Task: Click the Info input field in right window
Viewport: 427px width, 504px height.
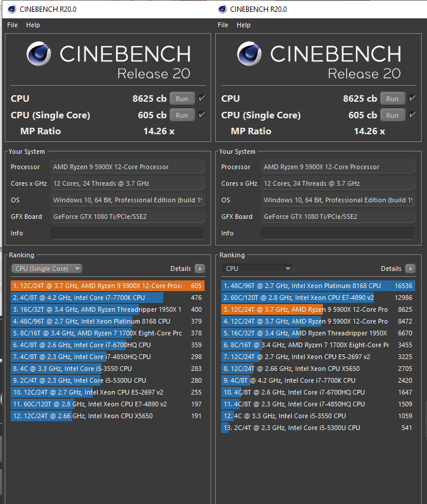Action: [338, 233]
